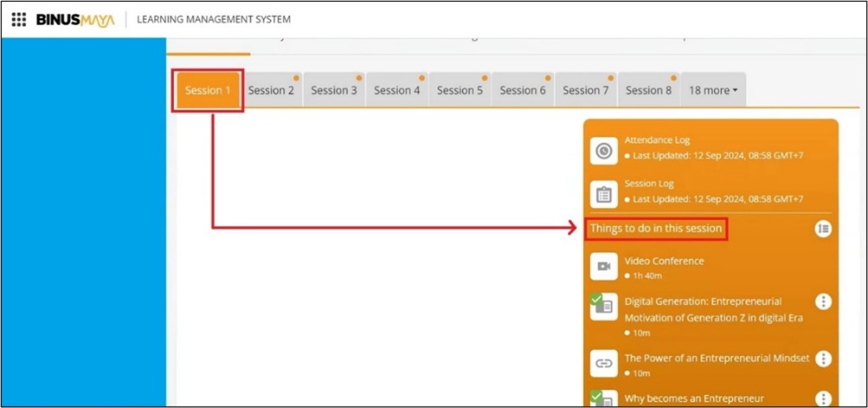Switch to the Session 4 tab
868x408 pixels.
(397, 90)
